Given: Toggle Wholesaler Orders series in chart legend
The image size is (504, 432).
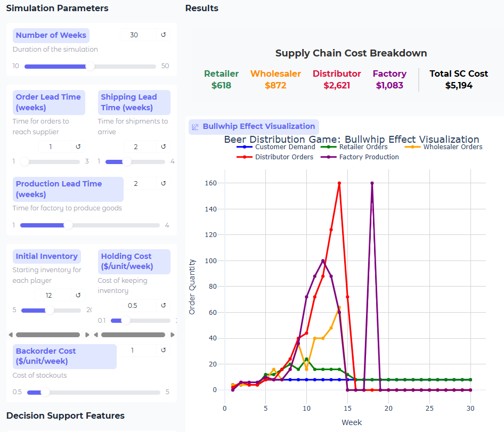Looking at the screenshot, I should pyautogui.click(x=444, y=147).
